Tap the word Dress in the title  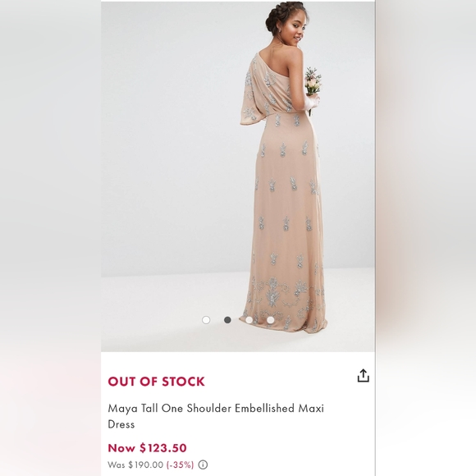(121, 424)
